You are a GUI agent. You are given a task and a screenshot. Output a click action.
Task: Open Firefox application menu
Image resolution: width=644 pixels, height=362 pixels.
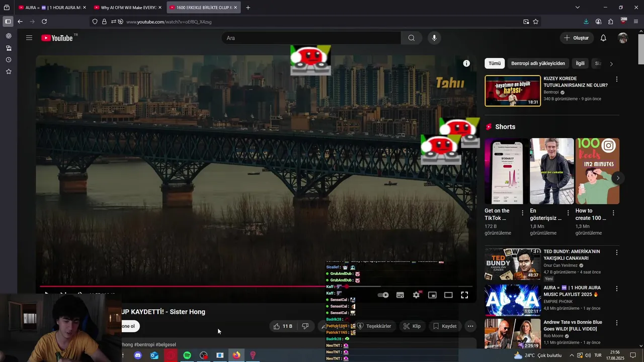636,22
